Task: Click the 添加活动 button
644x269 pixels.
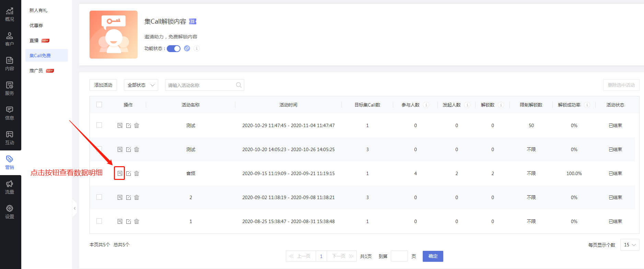Action: (x=103, y=85)
